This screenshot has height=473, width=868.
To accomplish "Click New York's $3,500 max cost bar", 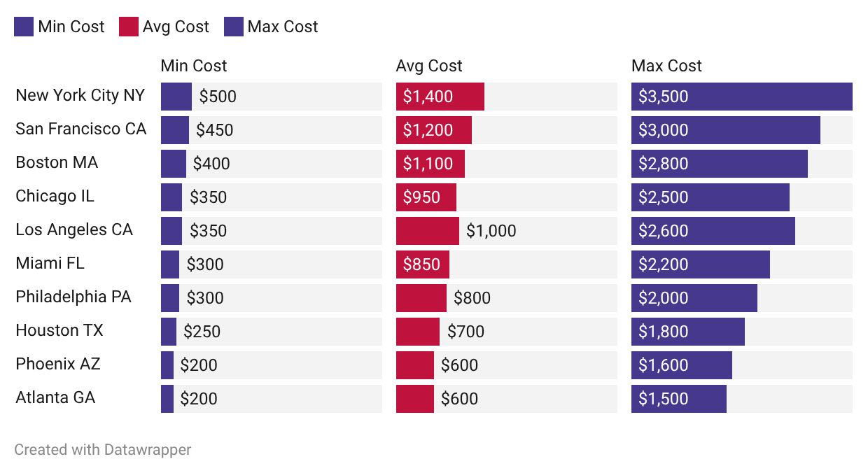I will (741, 97).
